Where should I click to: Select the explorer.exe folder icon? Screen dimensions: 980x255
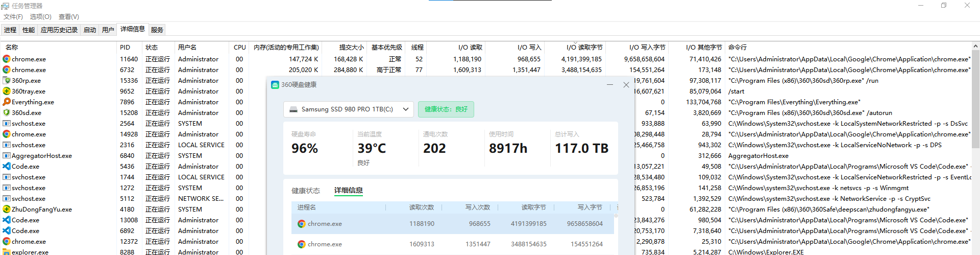point(7,252)
